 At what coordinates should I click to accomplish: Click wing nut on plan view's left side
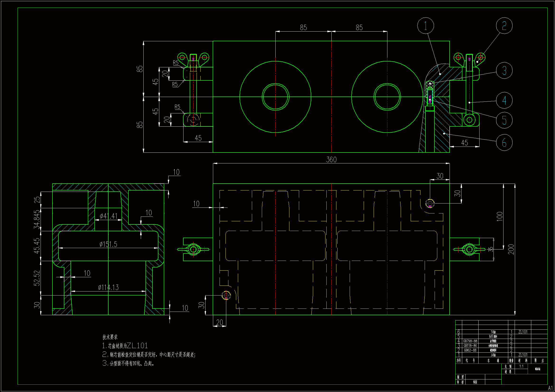pyautogui.click(x=193, y=249)
